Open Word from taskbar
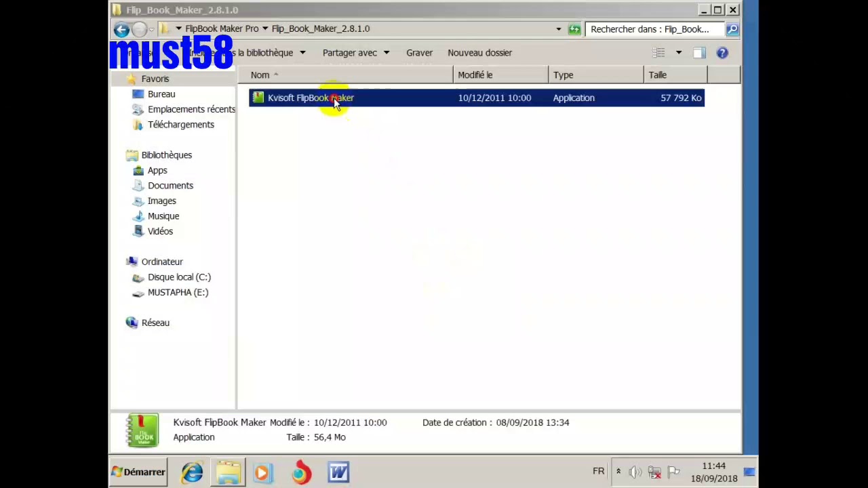Image resolution: width=868 pixels, height=488 pixels. (338, 472)
